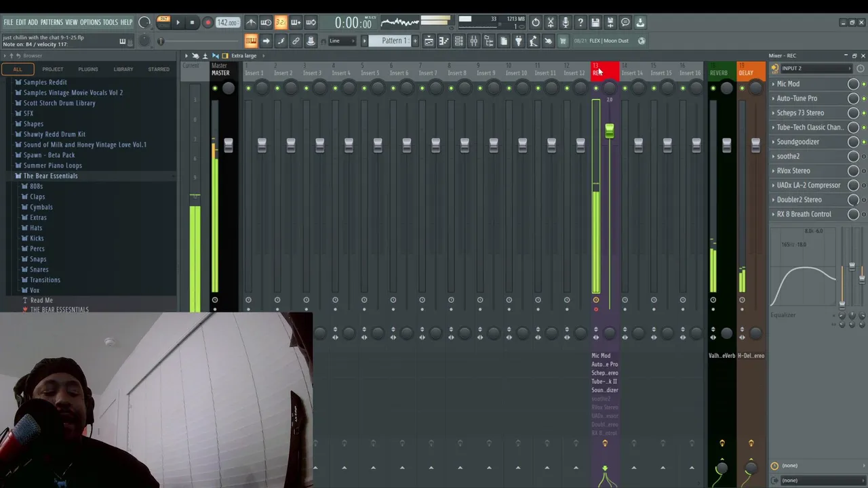Click the link/chain multilink icon
The image size is (868, 488).
point(296,41)
